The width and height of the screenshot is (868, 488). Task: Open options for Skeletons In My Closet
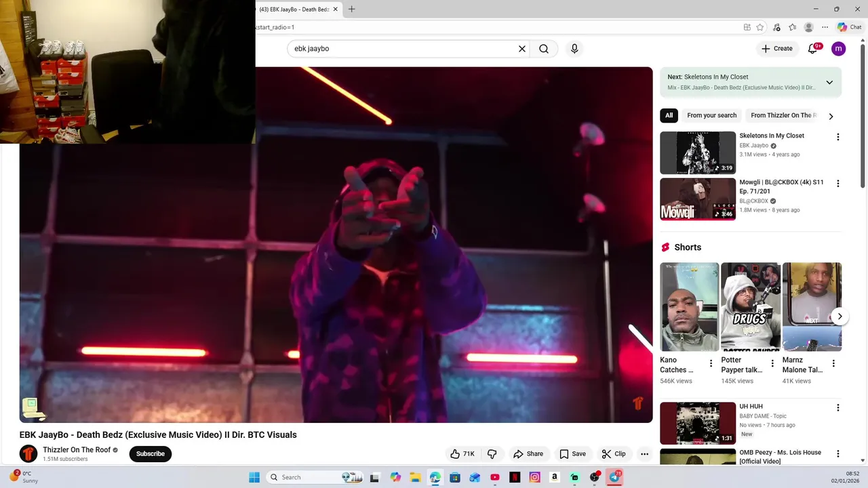pos(838,137)
